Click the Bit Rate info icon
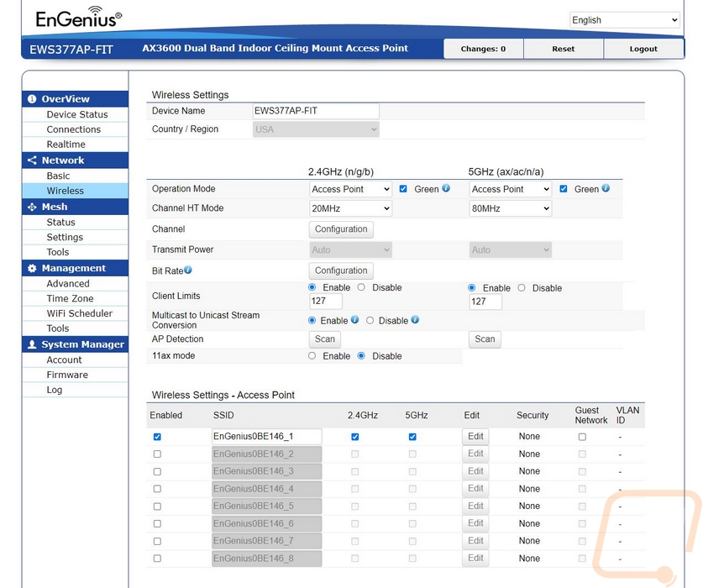The width and height of the screenshot is (703, 588). click(x=188, y=270)
